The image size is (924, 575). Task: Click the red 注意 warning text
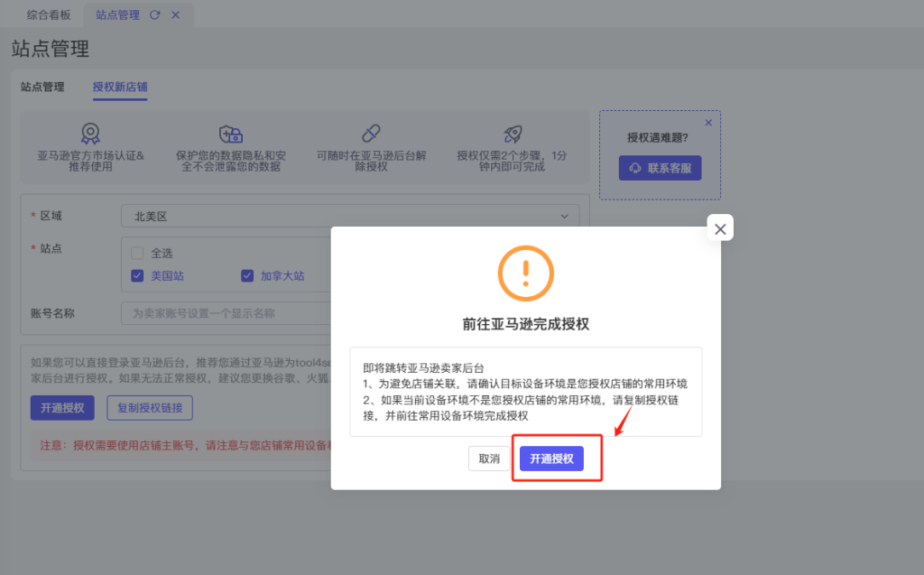pos(186,445)
